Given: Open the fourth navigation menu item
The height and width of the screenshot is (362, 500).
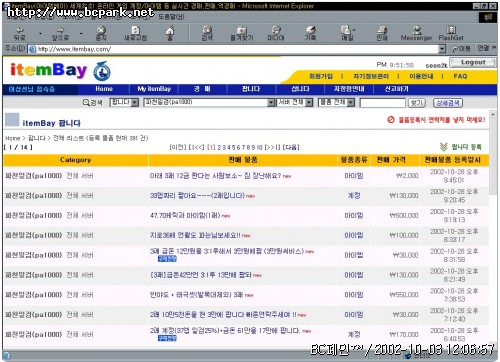Looking at the screenshot, I should [251, 89].
